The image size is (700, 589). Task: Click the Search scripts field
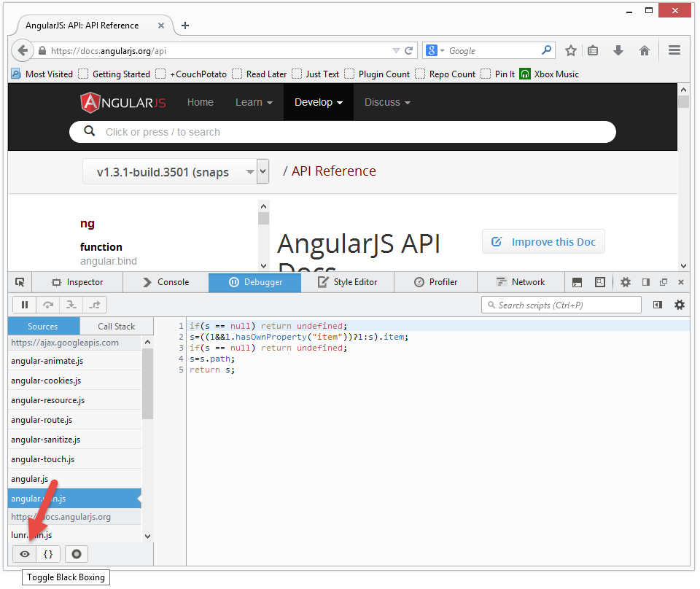(x=561, y=305)
